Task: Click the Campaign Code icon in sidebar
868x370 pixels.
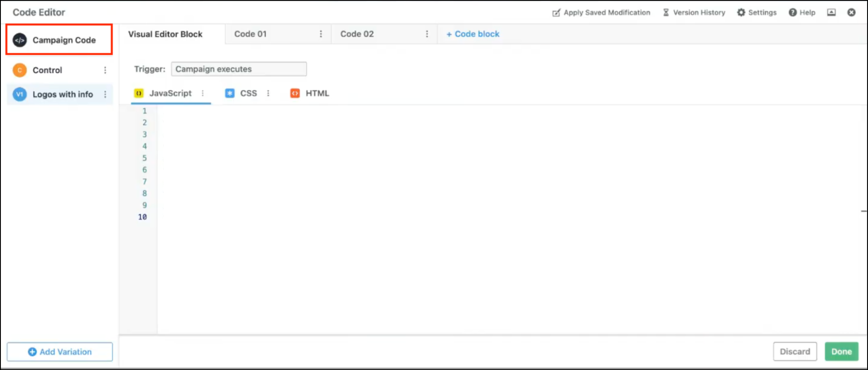Action: (20, 40)
